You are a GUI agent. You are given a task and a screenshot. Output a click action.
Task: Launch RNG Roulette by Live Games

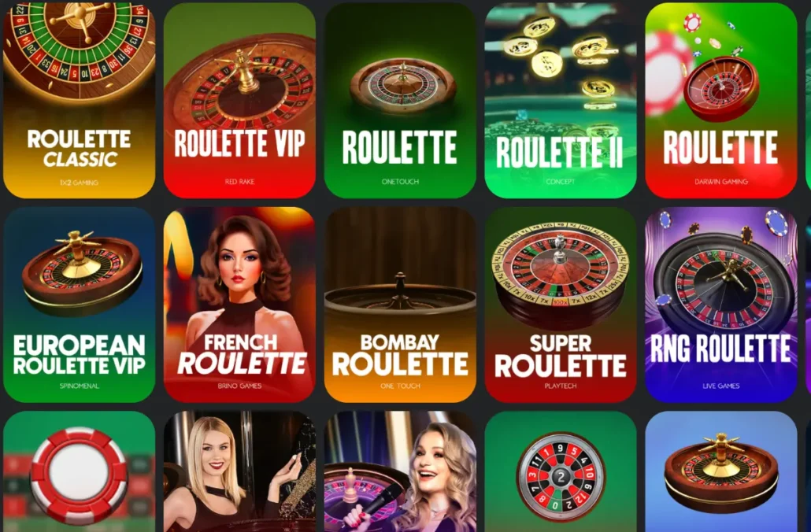tap(721, 305)
